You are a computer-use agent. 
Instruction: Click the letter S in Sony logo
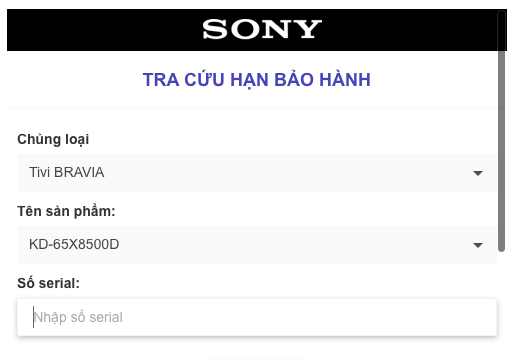pyautogui.click(x=215, y=29)
